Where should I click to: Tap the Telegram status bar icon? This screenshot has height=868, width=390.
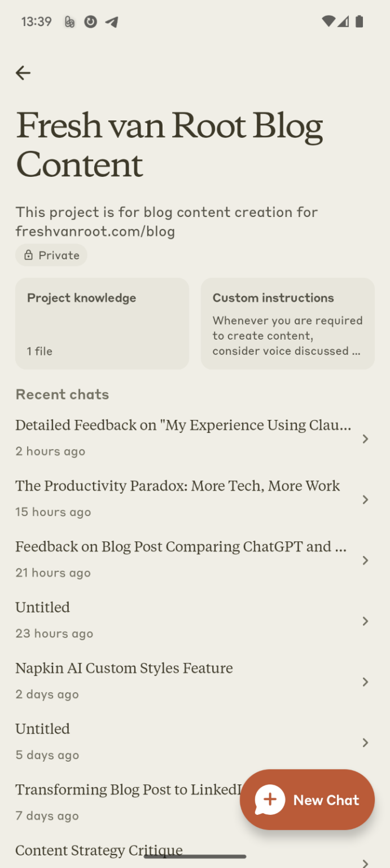point(112,22)
